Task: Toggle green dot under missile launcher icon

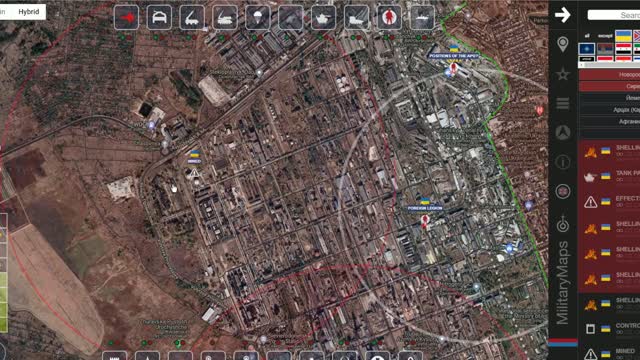Action: (x=188, y=37)
